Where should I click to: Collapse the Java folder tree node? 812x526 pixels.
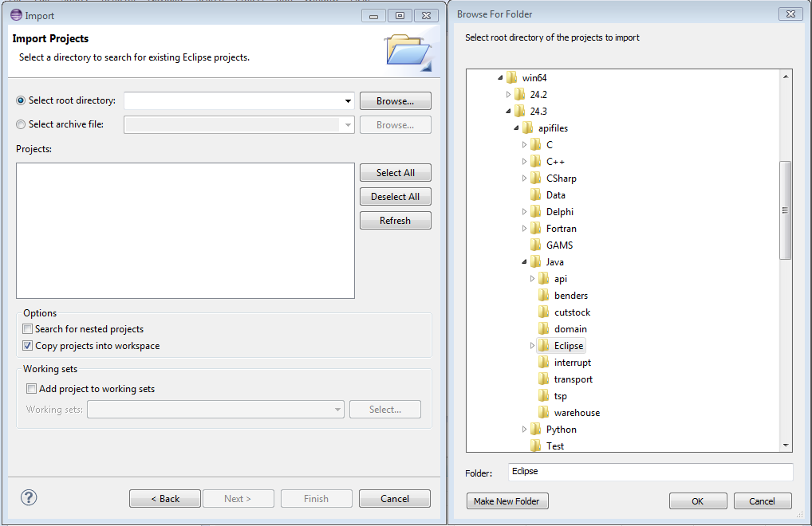(x=524, y=262)
